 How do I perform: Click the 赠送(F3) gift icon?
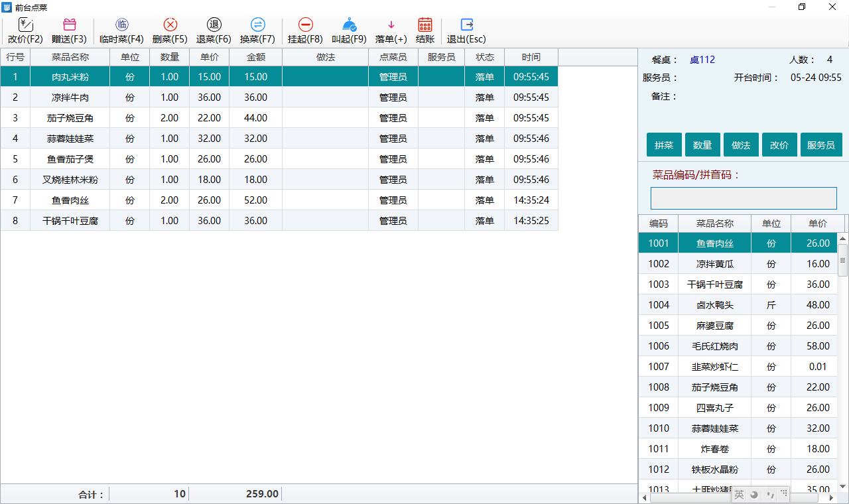coord(69,25)
